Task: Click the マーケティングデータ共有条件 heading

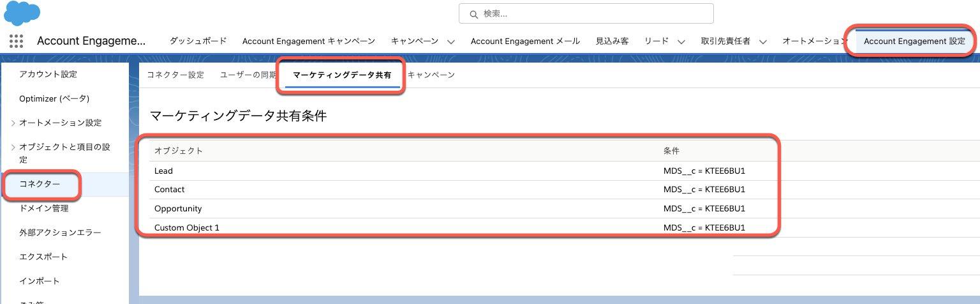Action: coord(238,116)
